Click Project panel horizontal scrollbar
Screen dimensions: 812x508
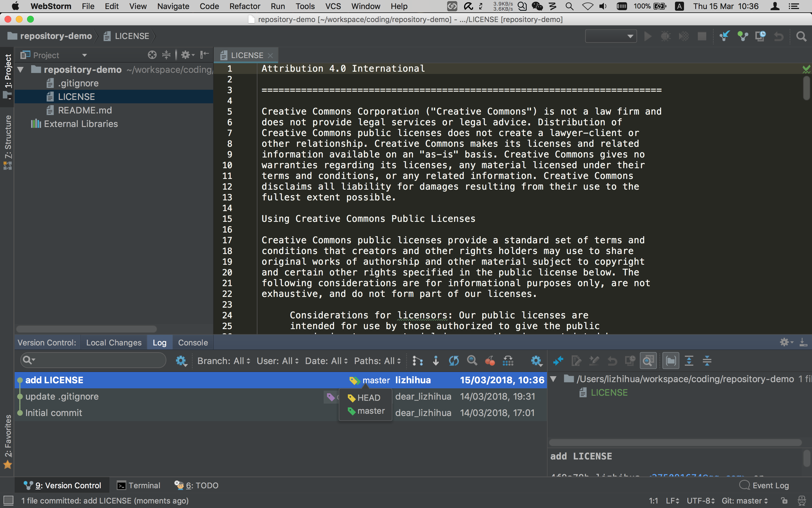click(86, 329)
